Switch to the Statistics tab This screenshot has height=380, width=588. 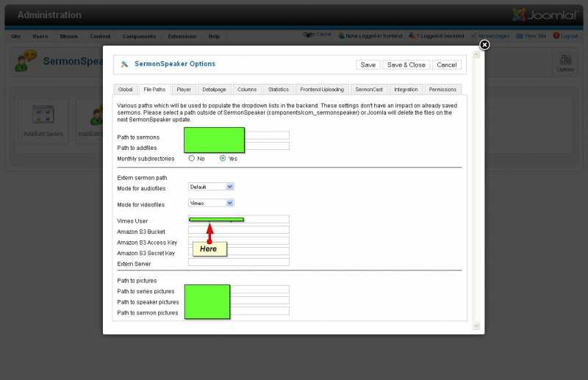coord(279,89)
